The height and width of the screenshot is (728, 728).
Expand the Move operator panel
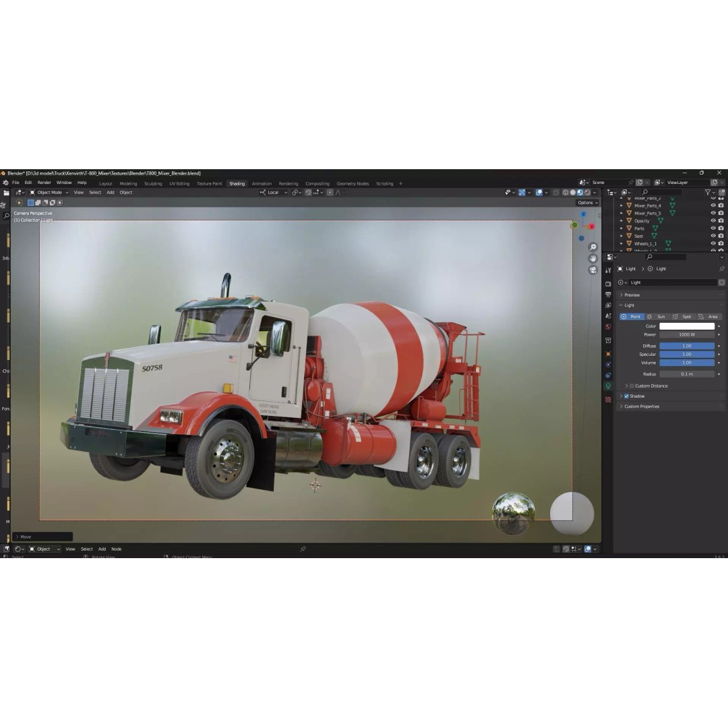(x=42, y=537)
